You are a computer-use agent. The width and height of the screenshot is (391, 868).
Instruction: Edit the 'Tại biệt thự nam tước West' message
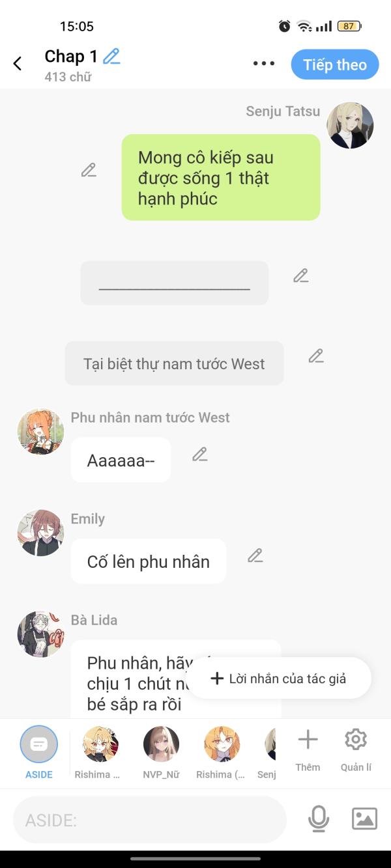315,356
